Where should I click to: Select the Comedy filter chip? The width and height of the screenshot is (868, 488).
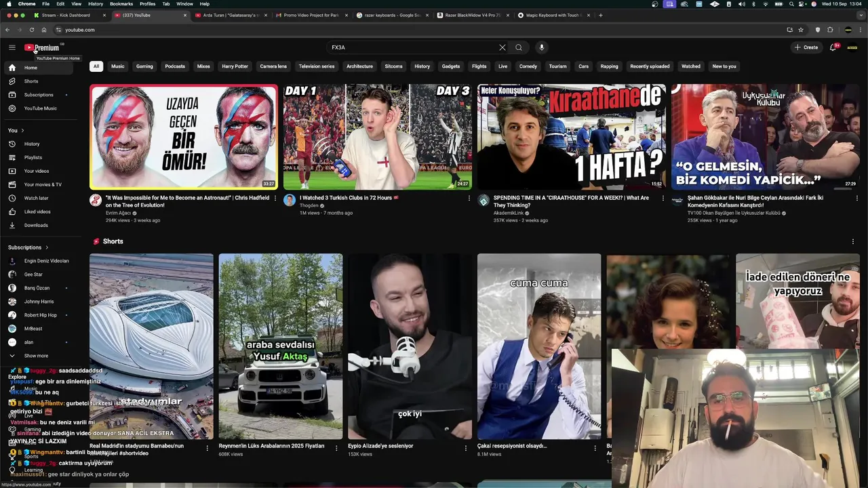[528, 66]
